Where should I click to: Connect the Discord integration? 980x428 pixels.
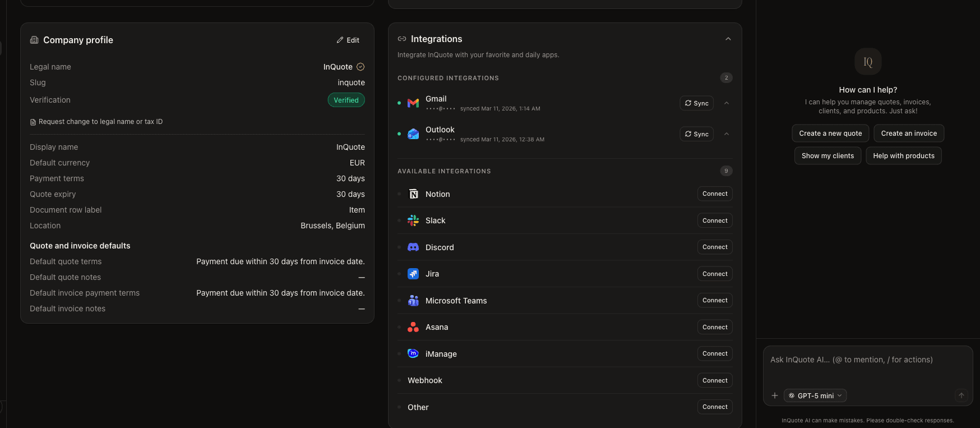[x=715, y=247]
